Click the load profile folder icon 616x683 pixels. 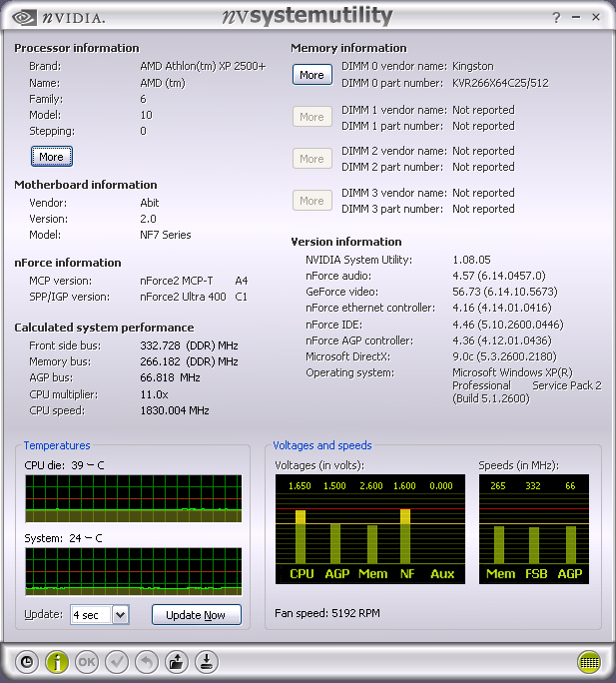click(x=177, y=661)
